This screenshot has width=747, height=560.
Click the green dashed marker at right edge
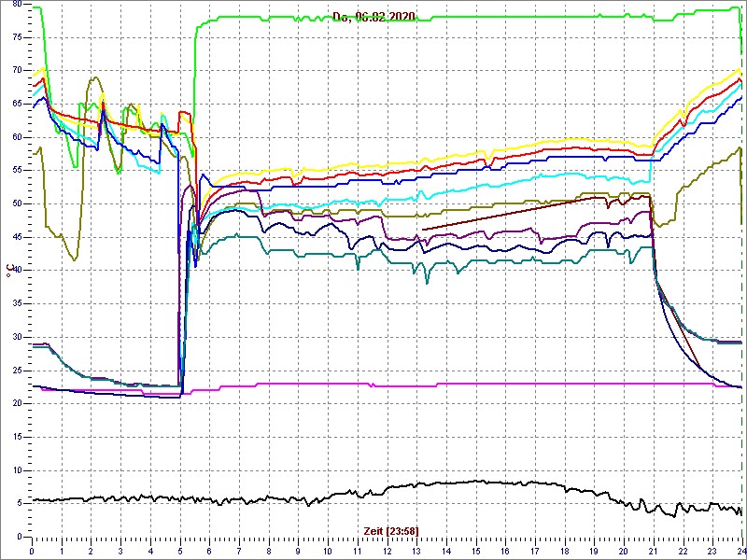(x=742, y=280)
